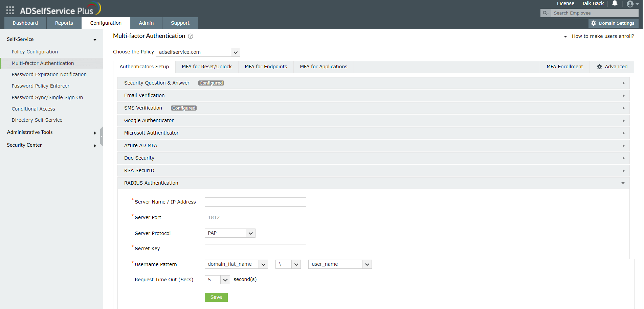644x309 pixels.
Task: Open Password Sync/Single Sign On
Action: pos(47,97)
